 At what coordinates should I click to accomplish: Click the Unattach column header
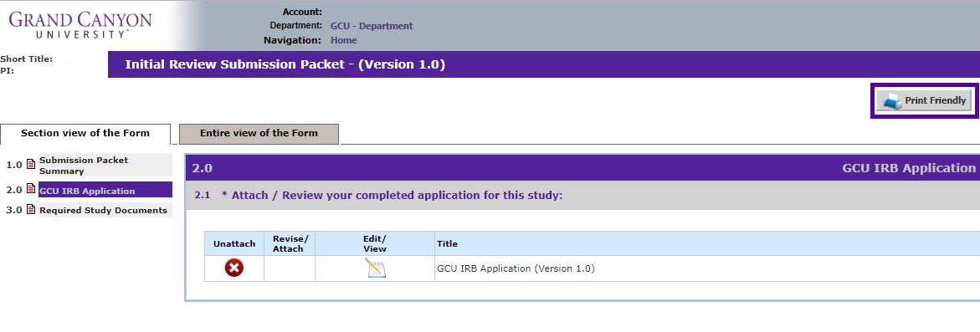(x=234, y=244)
